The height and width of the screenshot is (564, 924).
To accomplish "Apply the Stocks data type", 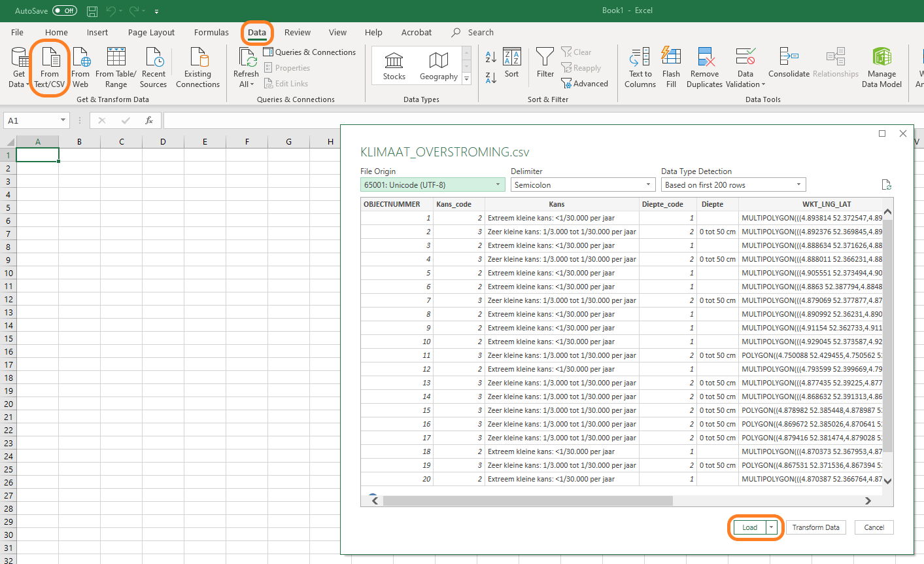I will click(394, 65).
